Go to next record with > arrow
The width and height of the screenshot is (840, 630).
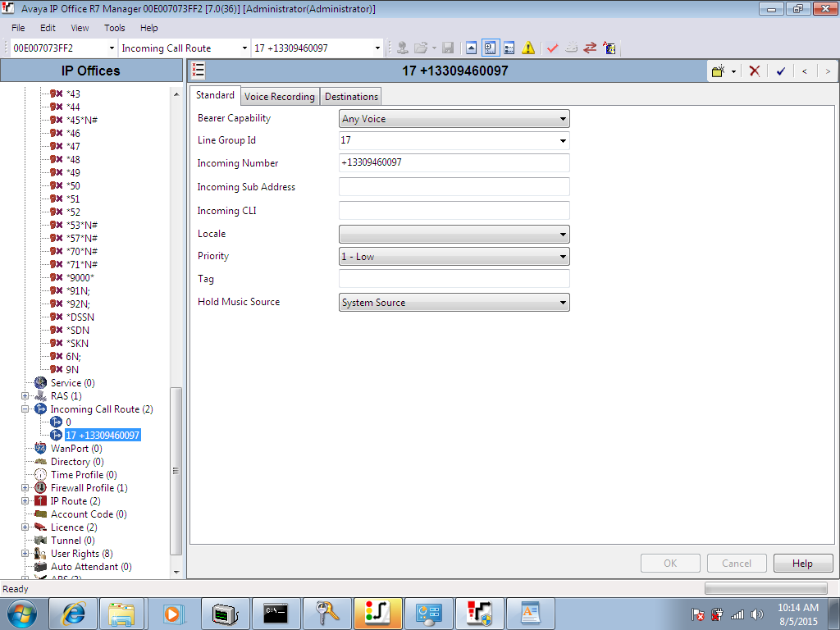[828, 71]
